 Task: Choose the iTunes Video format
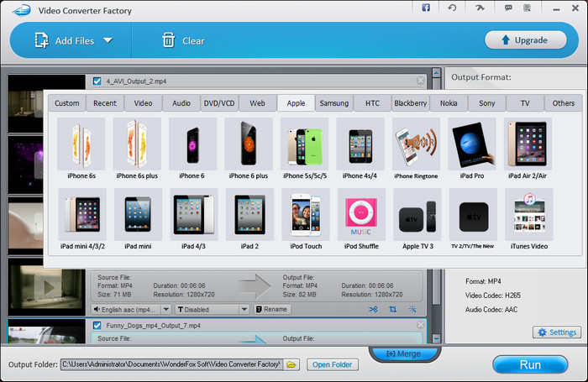coord(528,219)
